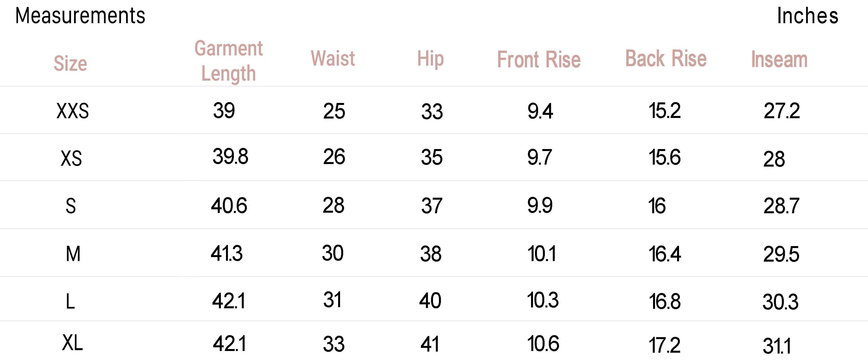Image resolution: width=868 pixels, height=364 pixels.
Task: Click the 17.2 back rise value
Action: (x=664, y=345)
